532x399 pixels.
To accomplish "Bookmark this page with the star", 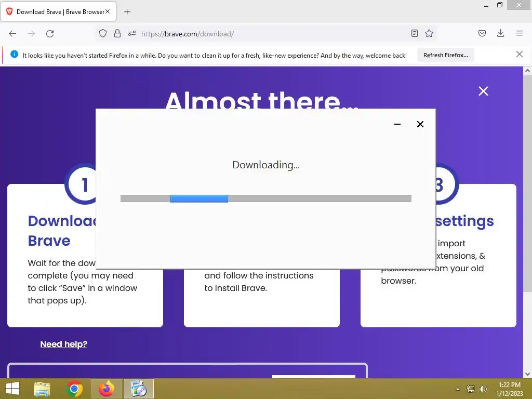I will (x=429, y=33).
